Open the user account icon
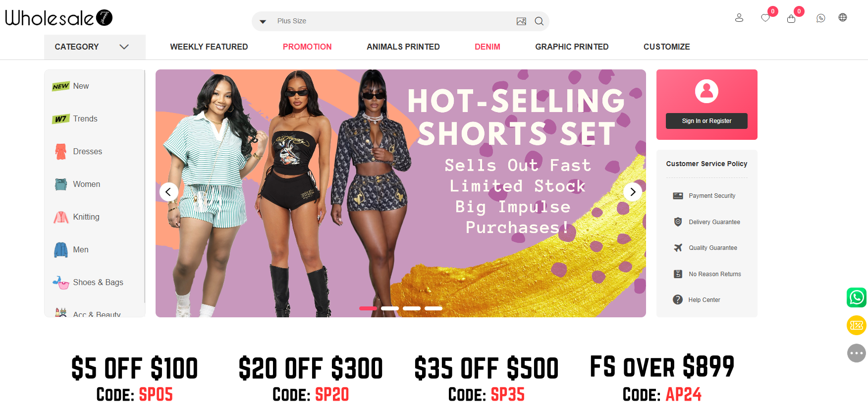This screenshot has height=416, width=868. point(739,18)
